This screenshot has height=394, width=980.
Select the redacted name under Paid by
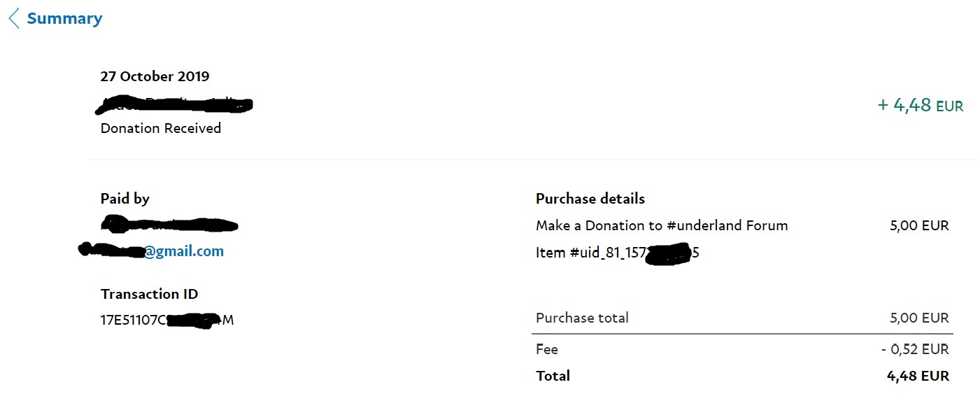tap(169, 225)
